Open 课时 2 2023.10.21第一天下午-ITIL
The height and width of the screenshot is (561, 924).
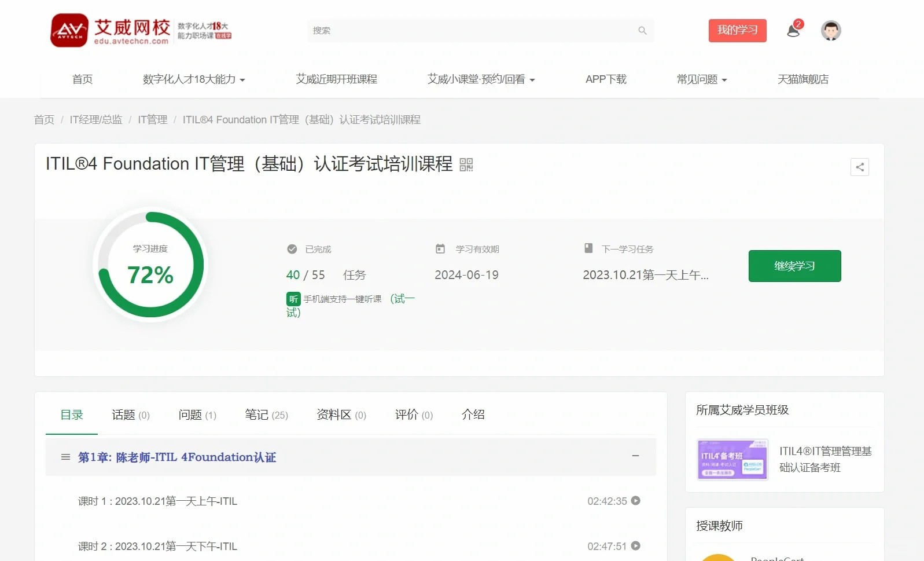click(x=157, y=547)
